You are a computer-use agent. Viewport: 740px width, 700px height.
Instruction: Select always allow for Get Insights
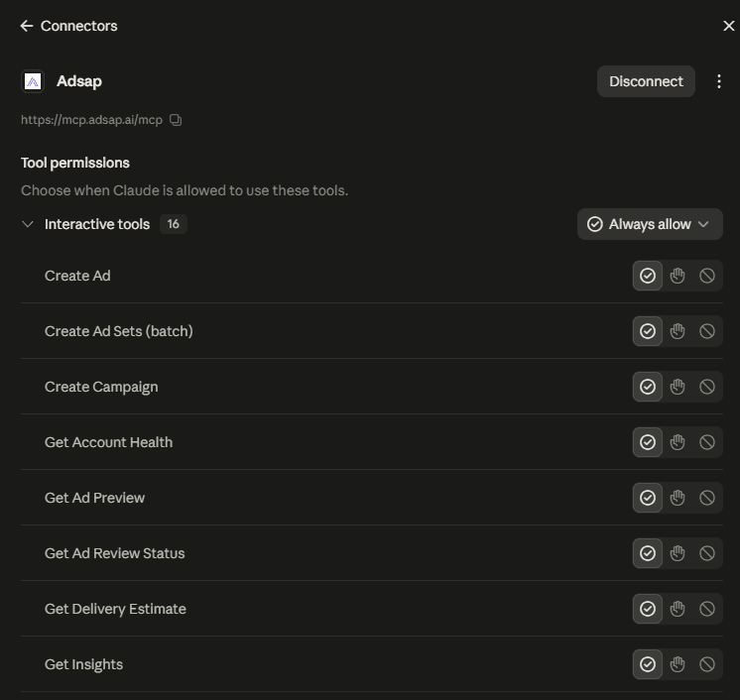[648, 664]
